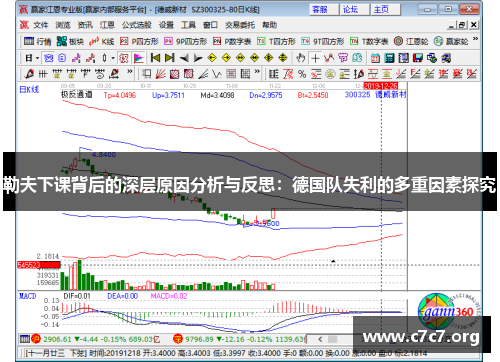
Task: Open the 帮助 menu
Action: [x=269, y=25]
